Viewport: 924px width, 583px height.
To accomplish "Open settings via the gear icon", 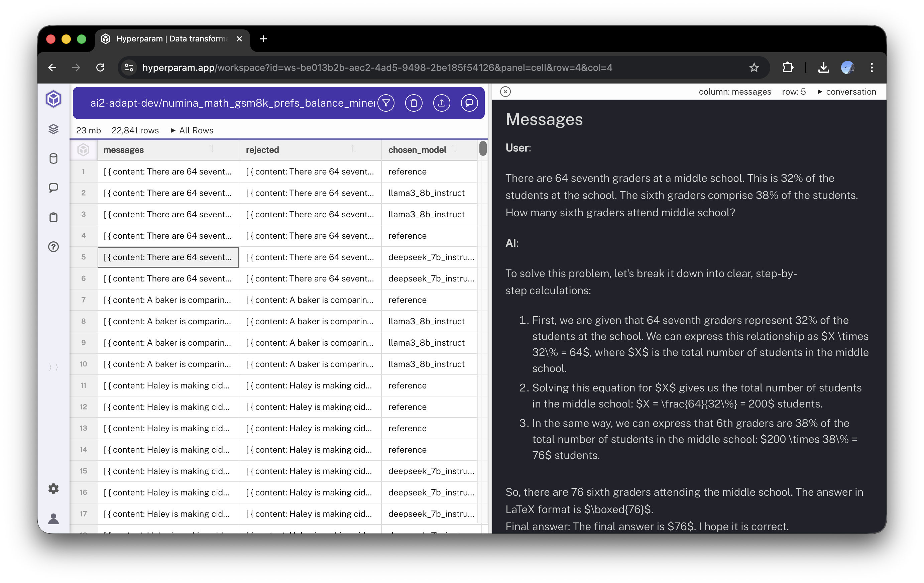I will pyautogui.click(x=53, y=489).
